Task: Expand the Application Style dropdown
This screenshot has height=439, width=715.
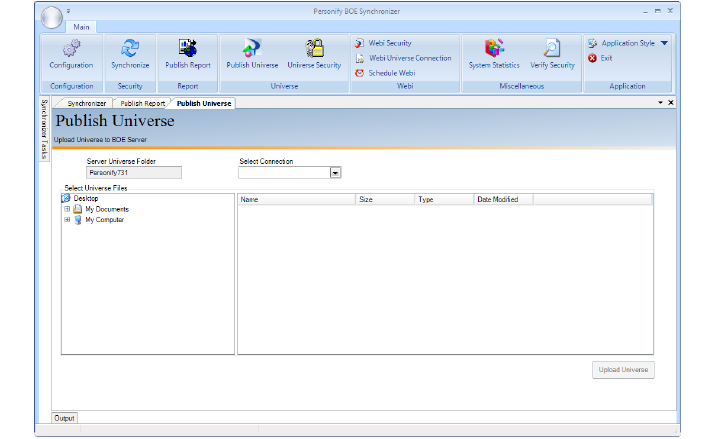Action: 664,44
